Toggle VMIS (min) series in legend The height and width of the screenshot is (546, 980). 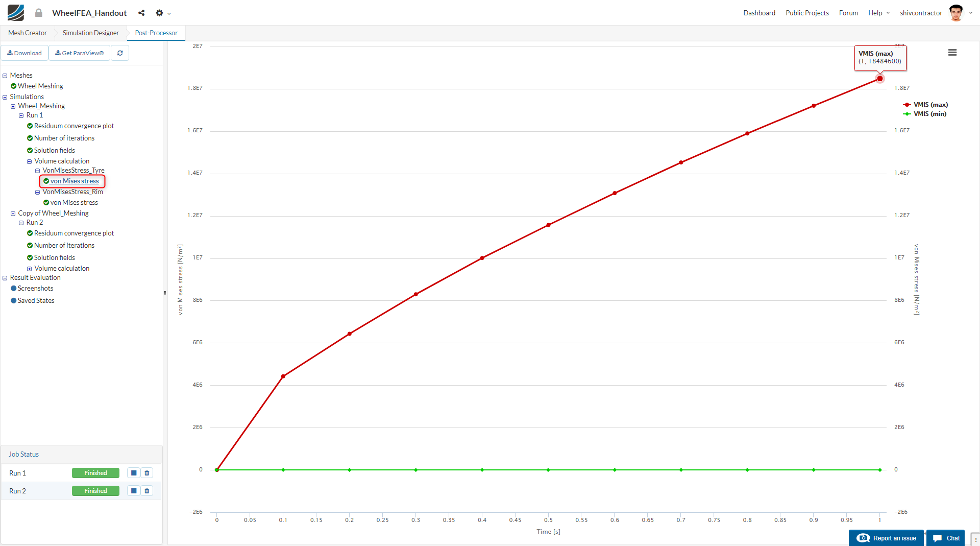pos(924,114)
